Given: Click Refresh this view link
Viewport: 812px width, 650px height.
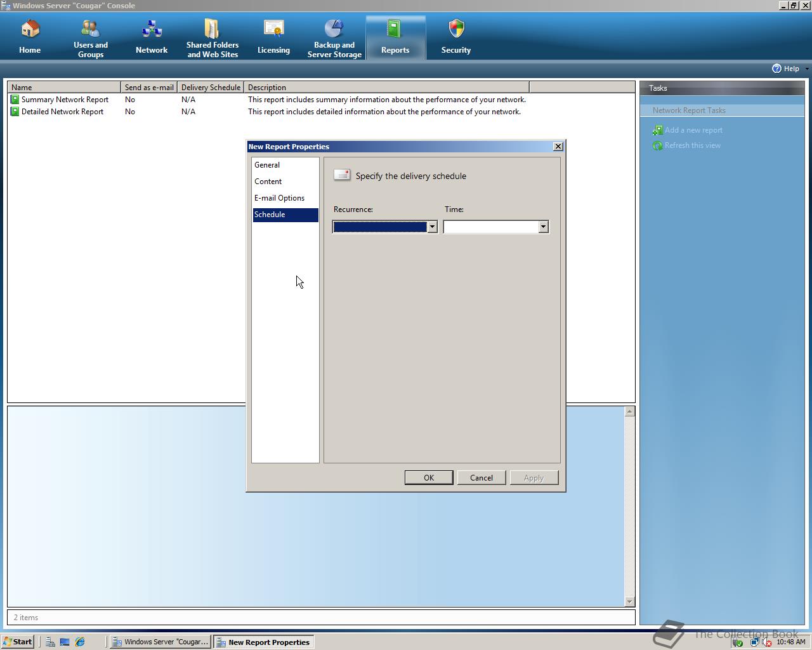Looking at the screenshot, I should [x=693, y=145].
